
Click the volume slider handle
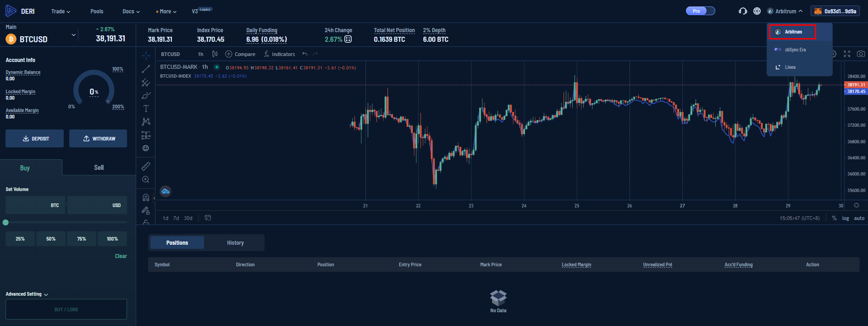pos(6,222)
